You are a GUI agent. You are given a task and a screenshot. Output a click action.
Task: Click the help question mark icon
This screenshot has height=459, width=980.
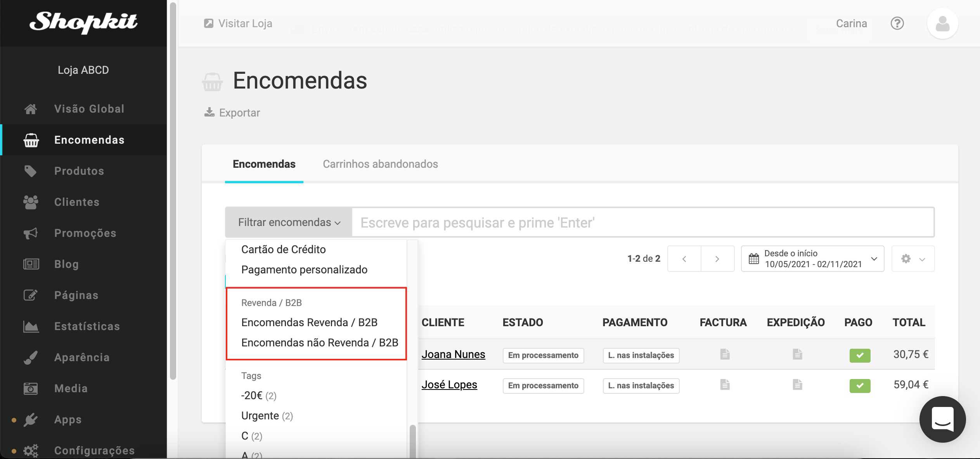897,23
